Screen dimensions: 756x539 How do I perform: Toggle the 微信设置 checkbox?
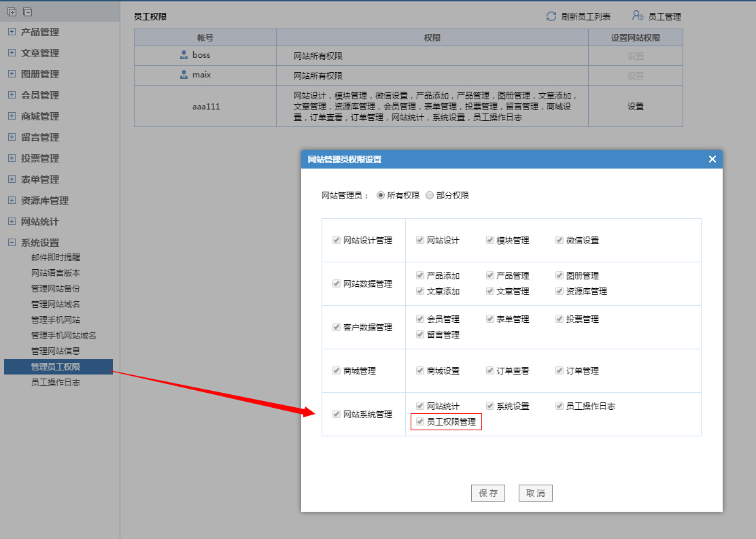(x=560, y=240)
